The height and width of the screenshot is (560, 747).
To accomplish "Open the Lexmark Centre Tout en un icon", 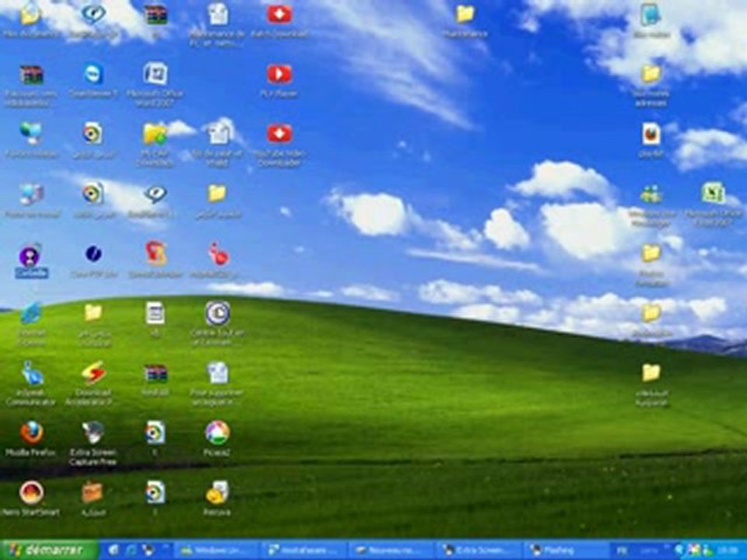I will (217, 324).
